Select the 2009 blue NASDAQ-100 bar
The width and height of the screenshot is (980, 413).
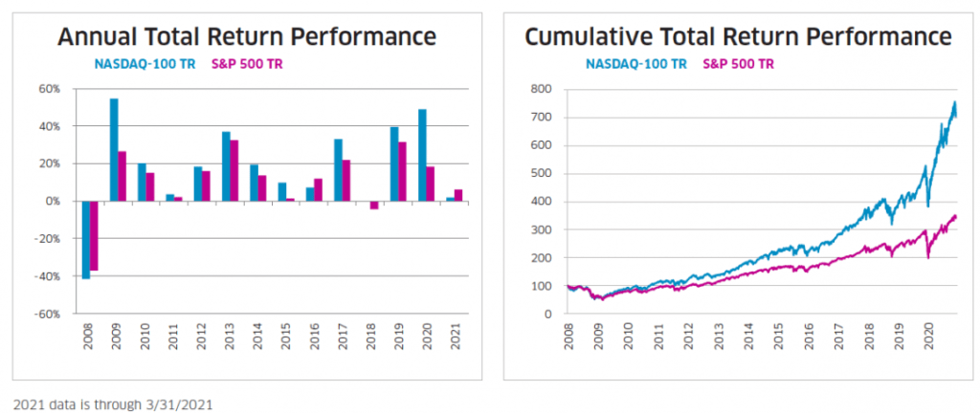114,149
